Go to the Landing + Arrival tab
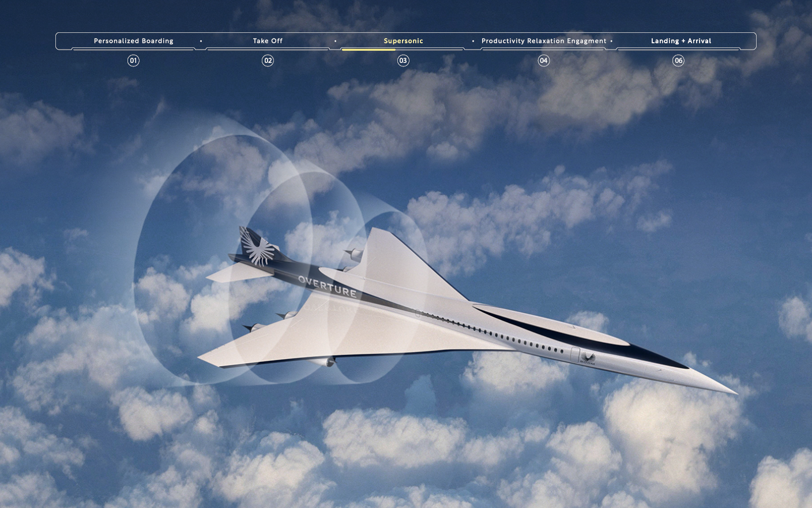Viewport: 812px width, 508px height. click(681, 41)
